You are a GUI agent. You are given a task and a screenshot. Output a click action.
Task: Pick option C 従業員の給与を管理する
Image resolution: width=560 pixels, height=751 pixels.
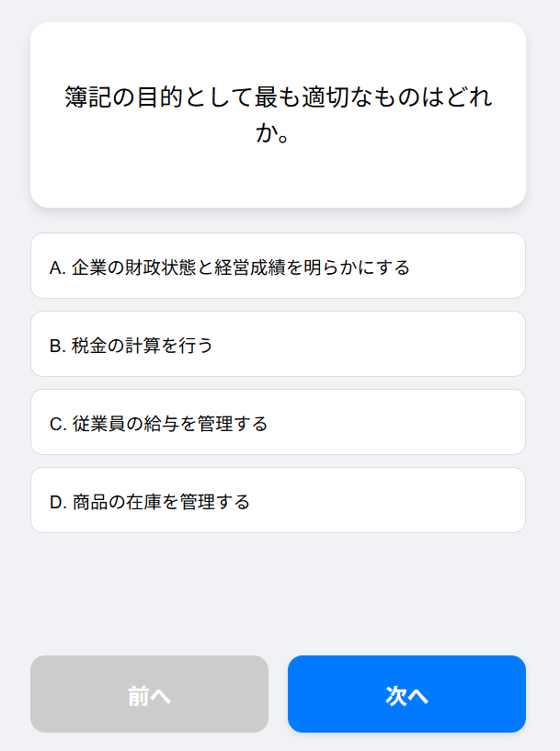pos(278,423)
